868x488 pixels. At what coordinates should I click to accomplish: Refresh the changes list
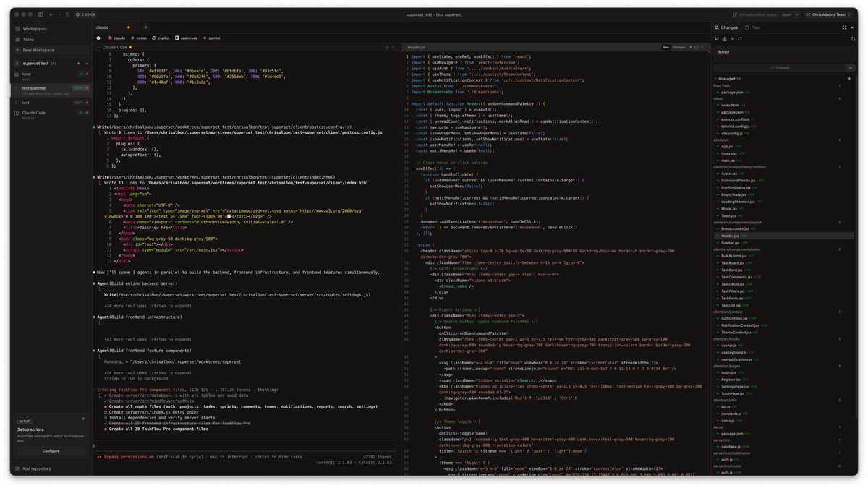click(x=740, y=39)
